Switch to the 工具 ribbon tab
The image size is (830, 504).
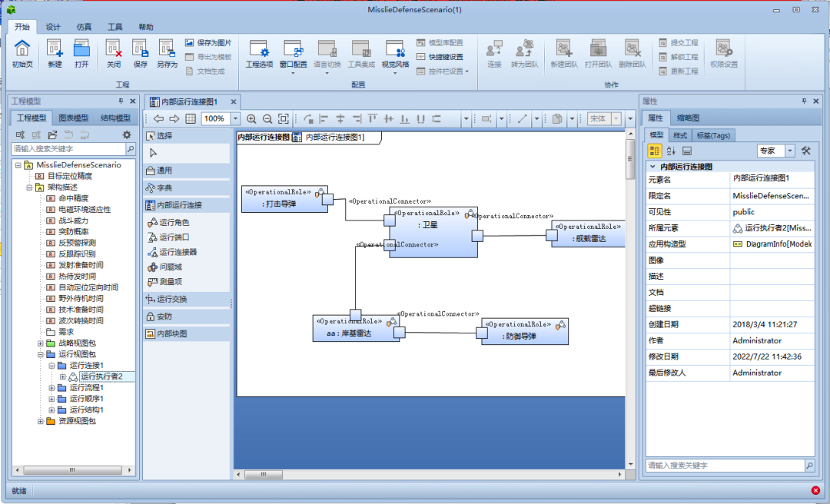pos(115,27)
